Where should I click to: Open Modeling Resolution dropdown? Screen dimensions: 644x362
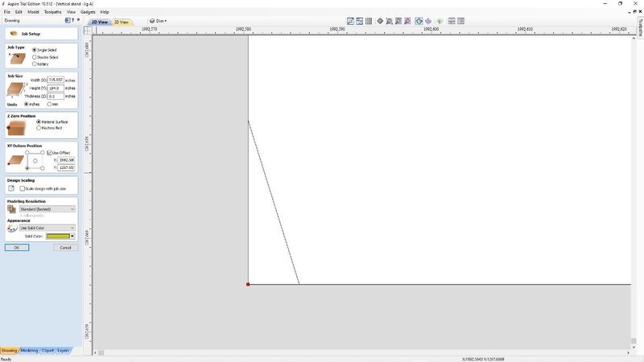(47, 209)
